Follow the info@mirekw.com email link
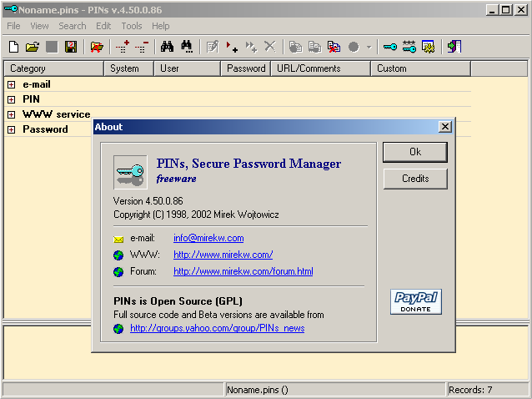 coord(208,238)
